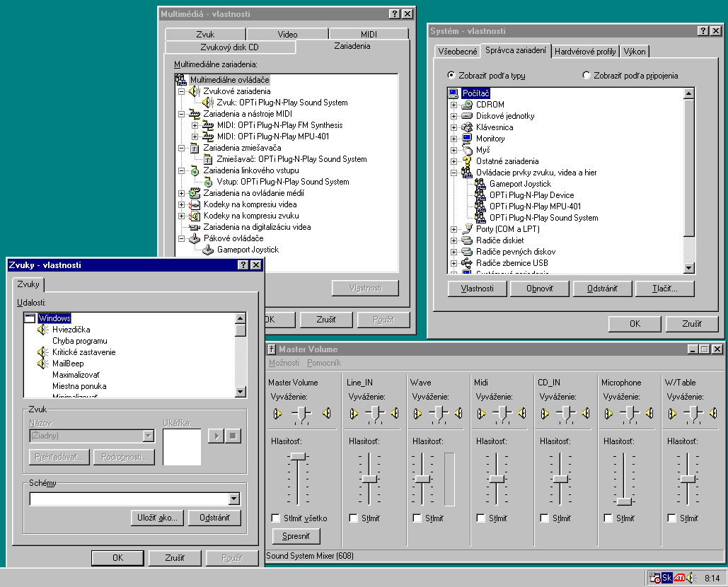The width and height of the screenshot is (728, 587).
Task: Click the volume speaker icon in system tray
Action: 689,578
